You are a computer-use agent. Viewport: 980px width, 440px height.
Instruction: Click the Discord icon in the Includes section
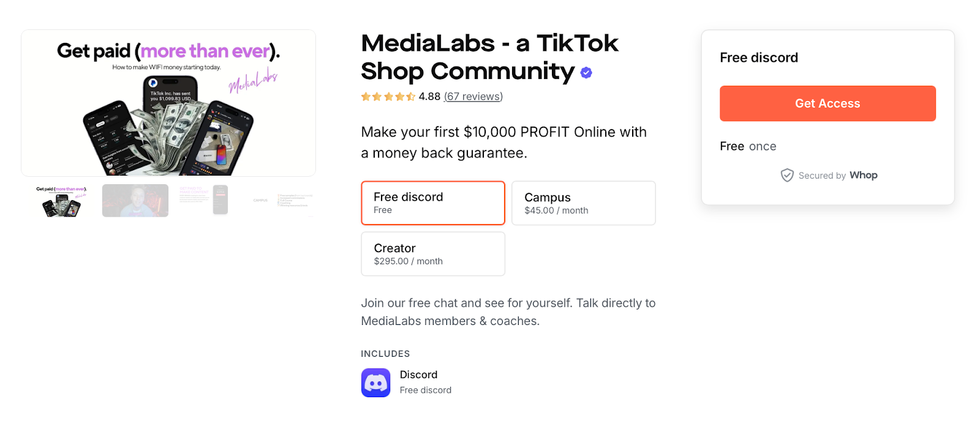(375, 382)
